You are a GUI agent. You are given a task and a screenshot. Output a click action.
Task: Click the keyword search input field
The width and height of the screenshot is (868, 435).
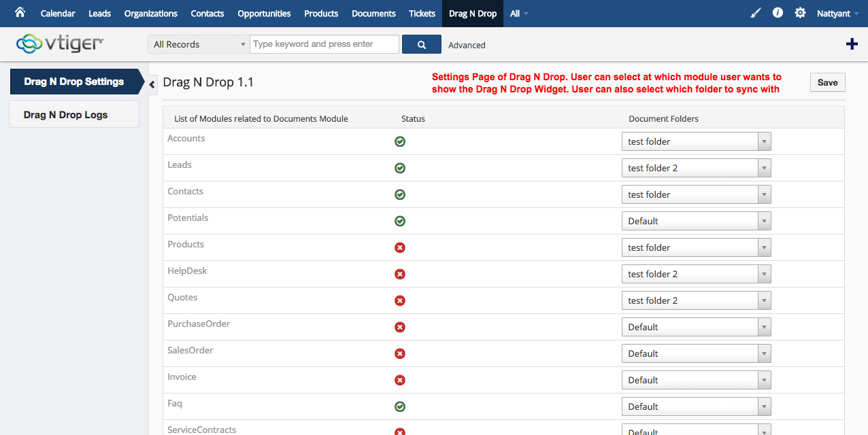324,44
